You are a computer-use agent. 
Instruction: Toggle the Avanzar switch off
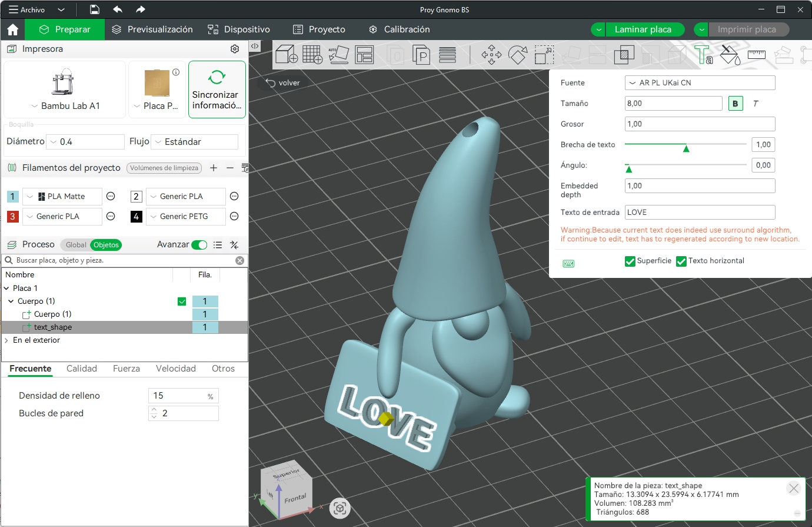tap(199, 245)
